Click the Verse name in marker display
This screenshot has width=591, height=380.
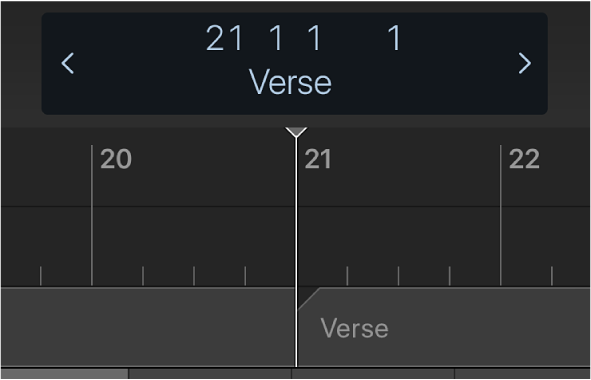tap(290, 82)
